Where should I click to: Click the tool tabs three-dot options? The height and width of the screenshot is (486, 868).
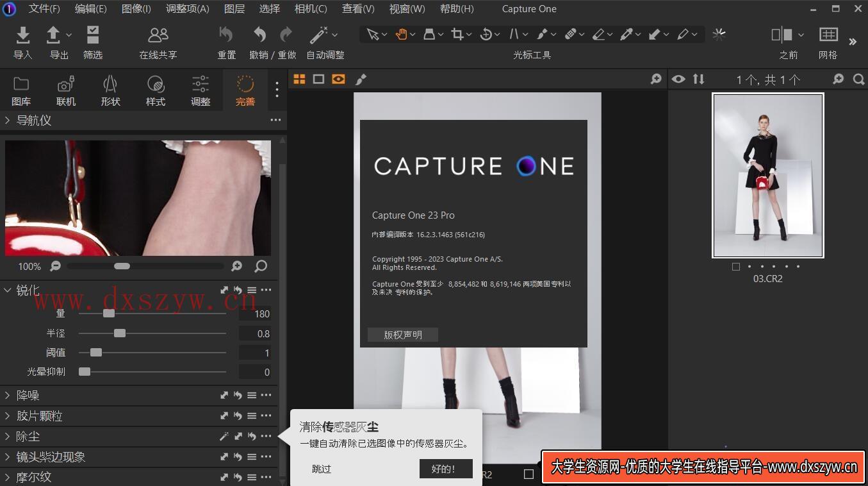click(277, 90)
